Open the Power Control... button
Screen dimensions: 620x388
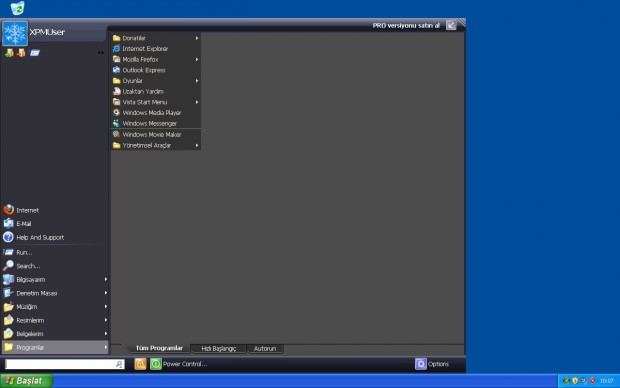179,364
